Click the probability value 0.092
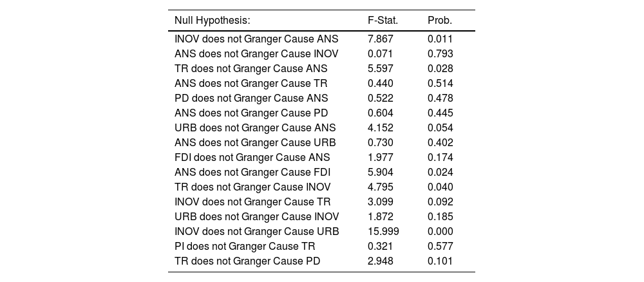644x282 pixels. 440,202
